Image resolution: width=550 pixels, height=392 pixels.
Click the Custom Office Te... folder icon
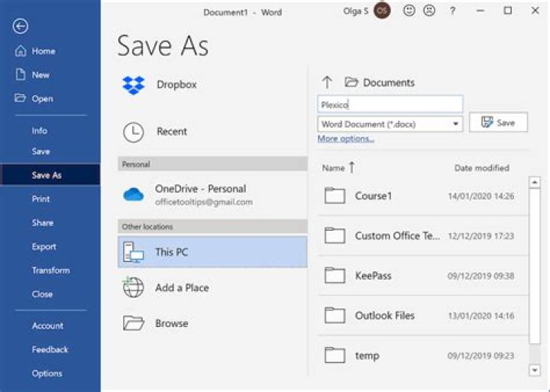(335, 235)
